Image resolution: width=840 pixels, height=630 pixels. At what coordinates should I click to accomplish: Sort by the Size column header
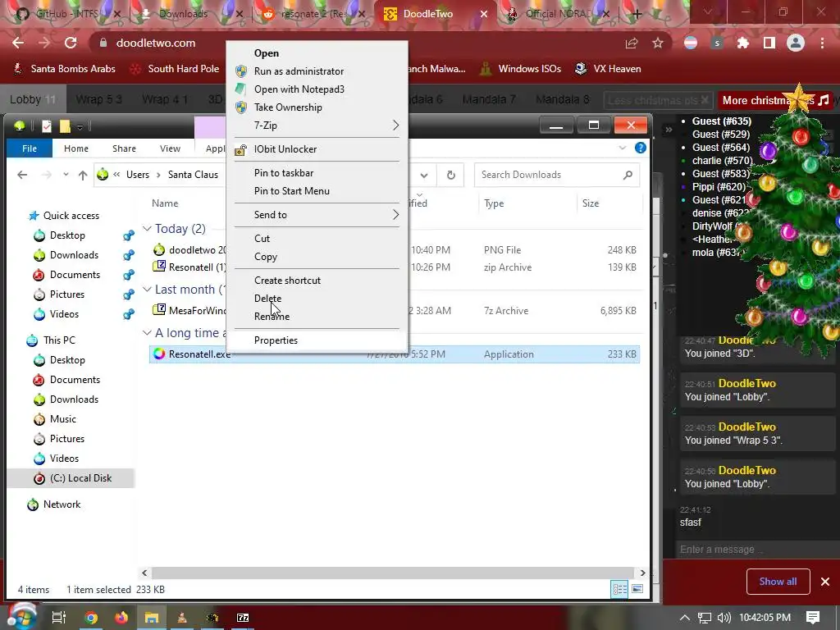tap(591, 203)
